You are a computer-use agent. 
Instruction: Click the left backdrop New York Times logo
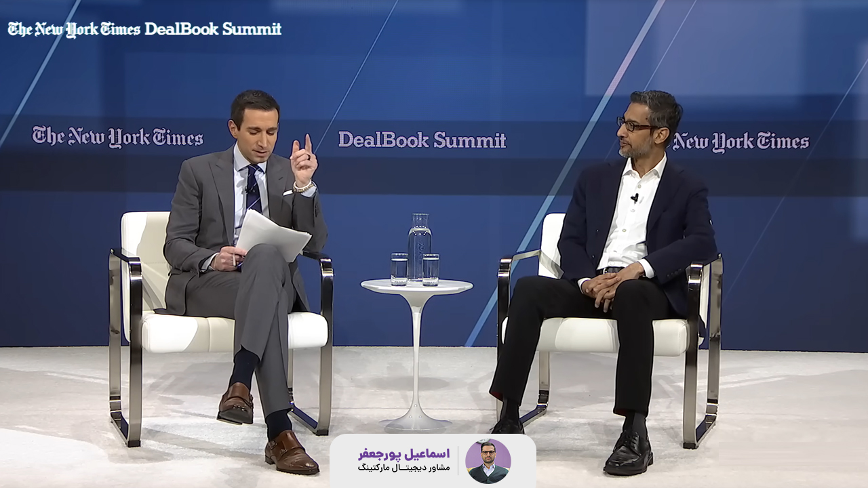click(117, 137)
